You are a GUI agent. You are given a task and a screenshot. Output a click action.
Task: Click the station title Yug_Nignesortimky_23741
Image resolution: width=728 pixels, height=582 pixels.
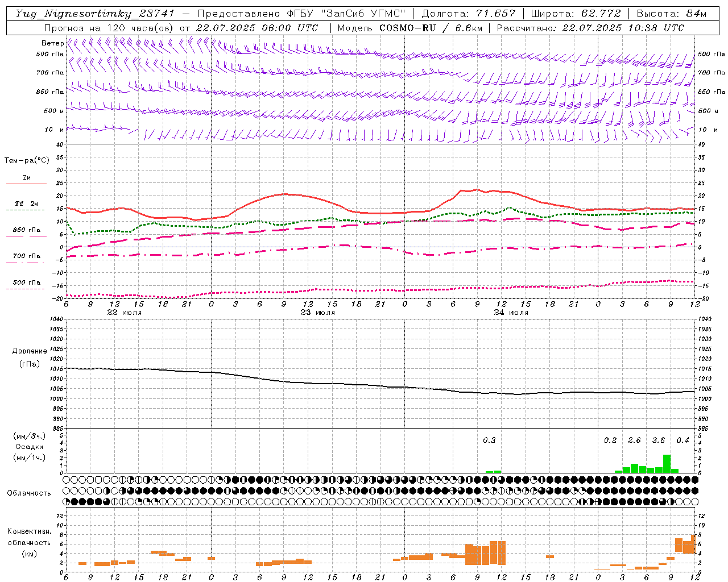pyautogui.click(x=94, y=14)
